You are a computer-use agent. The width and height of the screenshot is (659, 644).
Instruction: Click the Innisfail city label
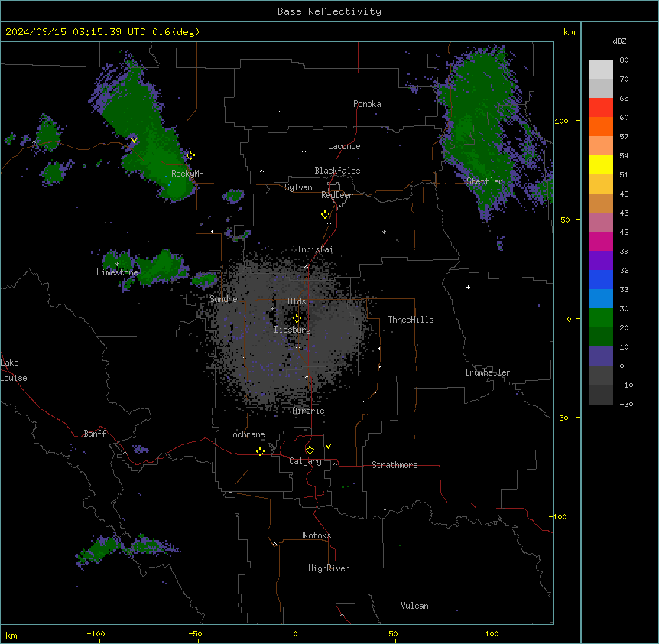pyautogui.click(x=317, y=249)
